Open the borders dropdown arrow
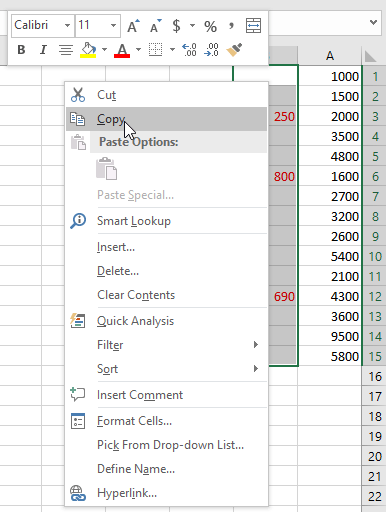Viewport: 386px width, 512px height. coord(172,50)
